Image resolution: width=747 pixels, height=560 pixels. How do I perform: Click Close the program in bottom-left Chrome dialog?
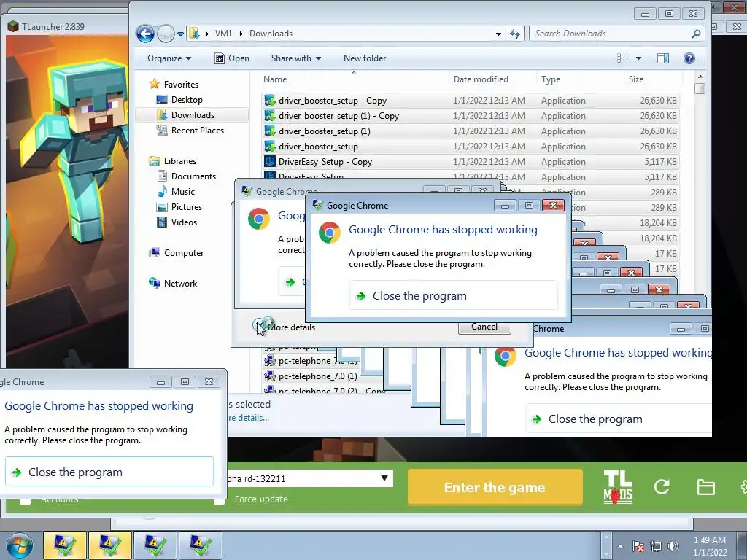coord(109,472)
